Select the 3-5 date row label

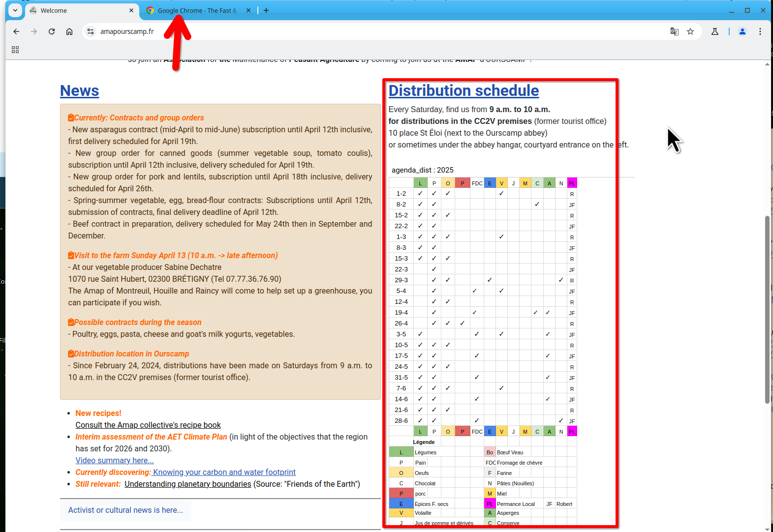click(x=401, y=334)
